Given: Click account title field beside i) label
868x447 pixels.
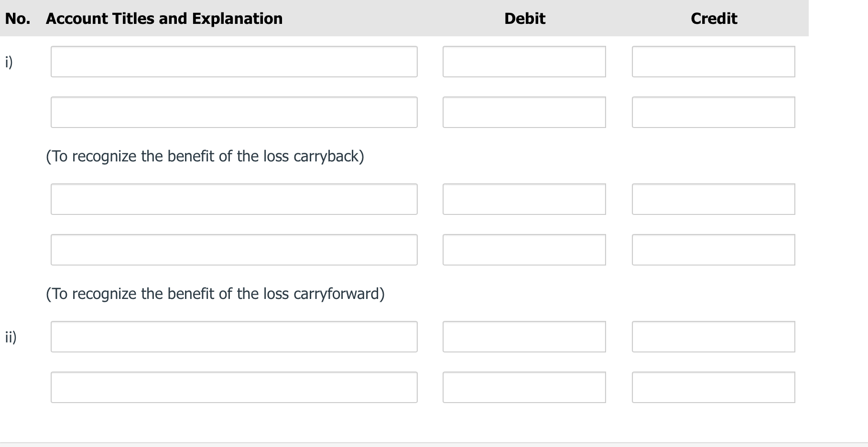Looking at the screenshot, I should (x=234, y=62).
